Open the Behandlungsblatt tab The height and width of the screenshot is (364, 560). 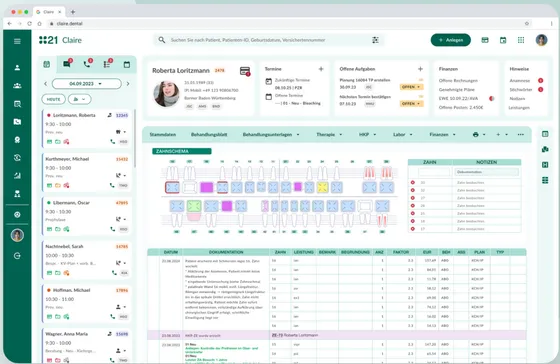tap(209, 135)
